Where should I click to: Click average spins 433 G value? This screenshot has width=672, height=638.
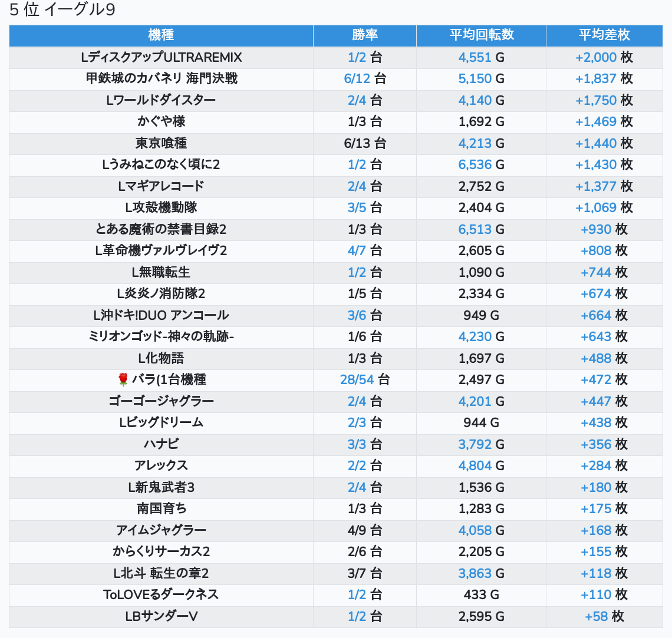pos(481,595)
